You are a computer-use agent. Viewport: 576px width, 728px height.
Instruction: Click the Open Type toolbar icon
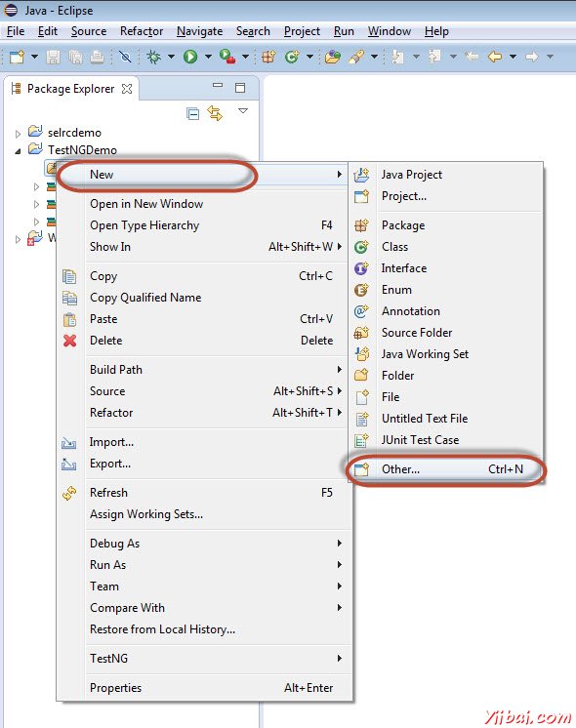(333, 57)
